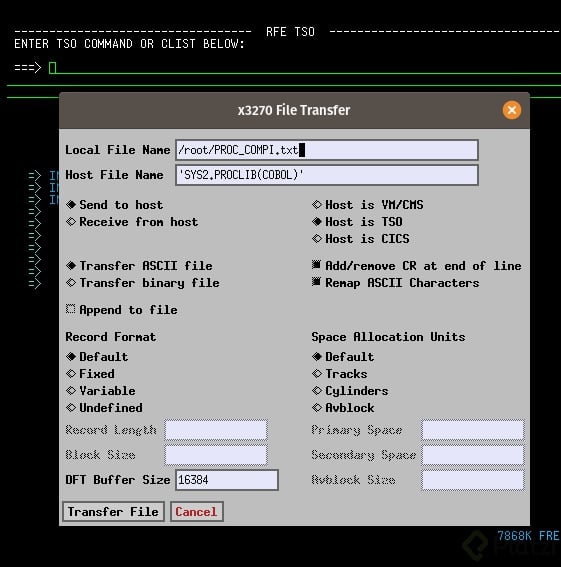Set Record Format to Default
The width and height of the screenshot is (561, 567).
click(97, 357)
